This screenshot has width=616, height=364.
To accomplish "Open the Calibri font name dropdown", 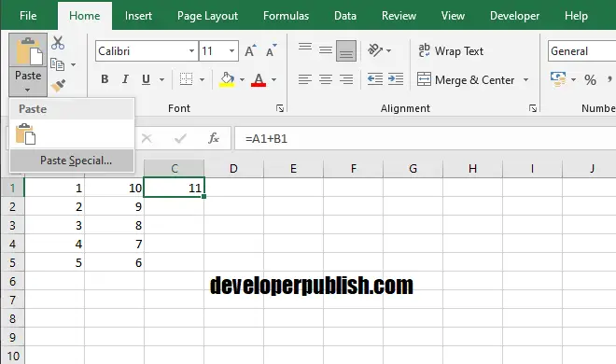I will (x=191, y=51).
